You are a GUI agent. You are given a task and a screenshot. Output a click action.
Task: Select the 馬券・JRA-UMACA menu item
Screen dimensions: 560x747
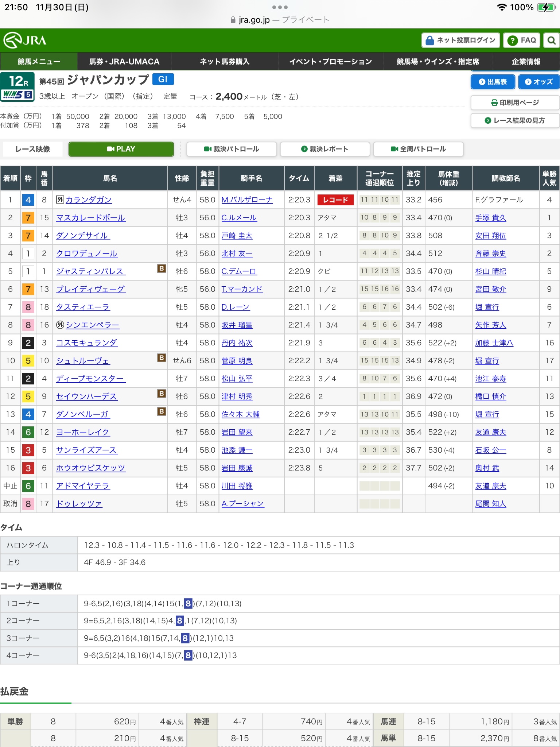pyautogui.click(x=124, y=62)
